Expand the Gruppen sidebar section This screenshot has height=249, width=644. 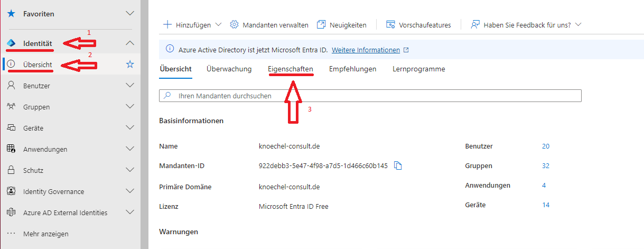pos(130,107)
